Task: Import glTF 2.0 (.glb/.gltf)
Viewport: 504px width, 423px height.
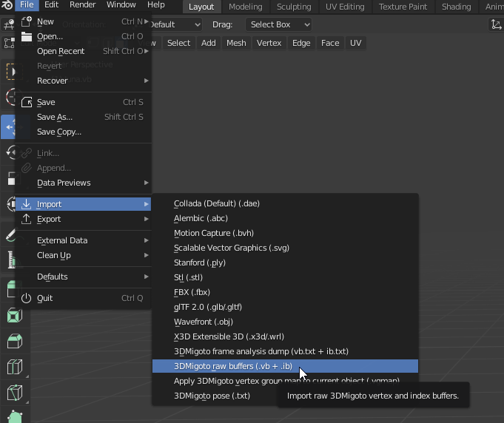Action: click(x=285, y=307)
